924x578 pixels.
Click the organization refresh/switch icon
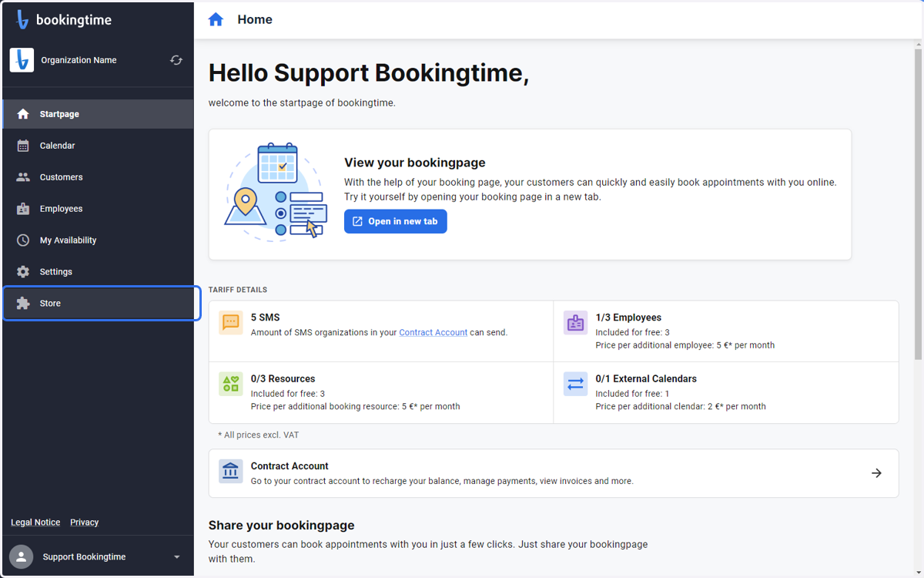point(176,60)
